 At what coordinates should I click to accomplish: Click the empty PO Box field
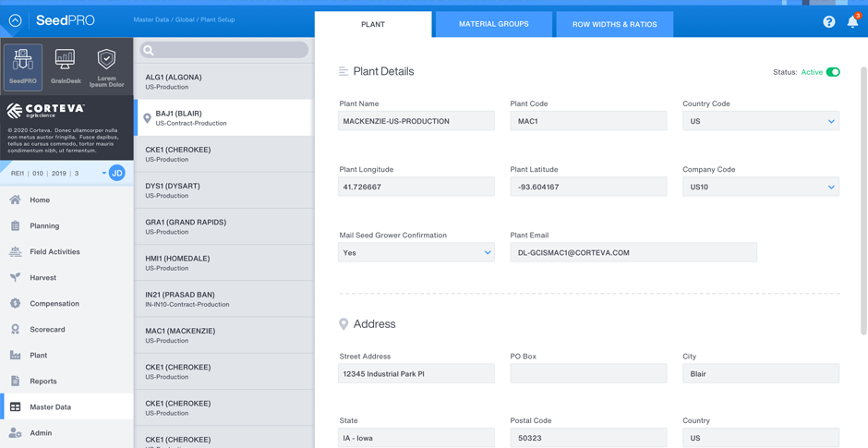pos(588,374)
